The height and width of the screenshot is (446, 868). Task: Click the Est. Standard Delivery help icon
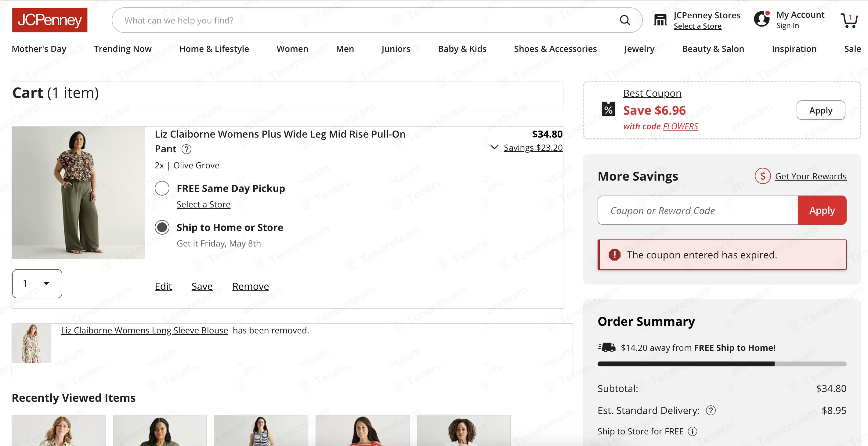[711, 410]
